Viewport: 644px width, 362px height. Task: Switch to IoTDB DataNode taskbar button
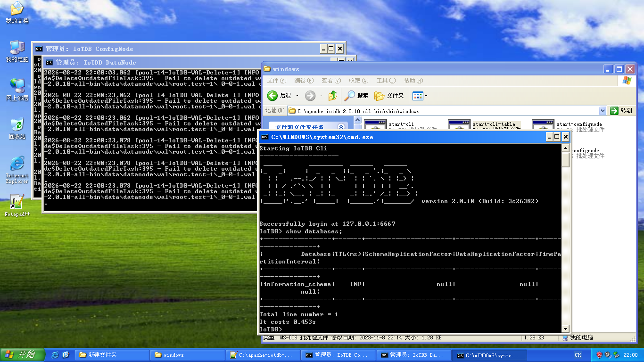(413, 355)
